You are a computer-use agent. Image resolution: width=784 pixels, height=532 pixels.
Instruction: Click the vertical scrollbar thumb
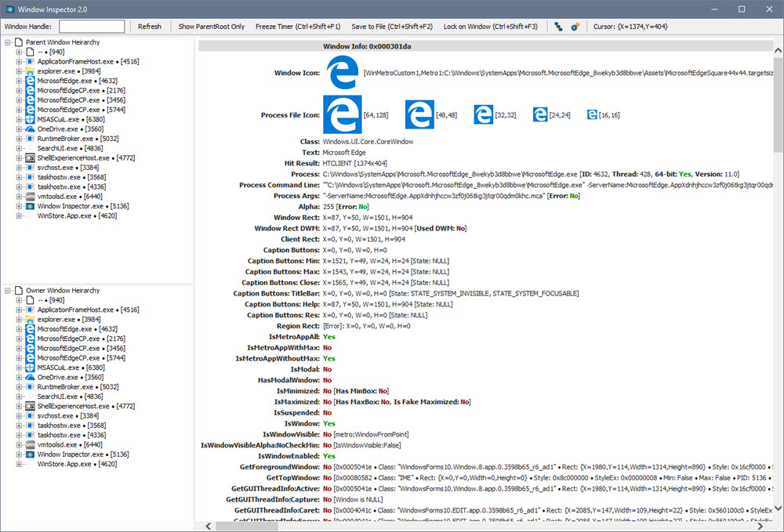coord(778,103)
